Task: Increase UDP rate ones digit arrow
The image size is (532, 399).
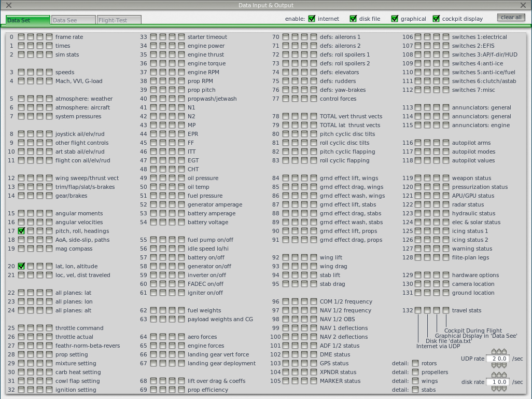Action: [x=499, y=351]
